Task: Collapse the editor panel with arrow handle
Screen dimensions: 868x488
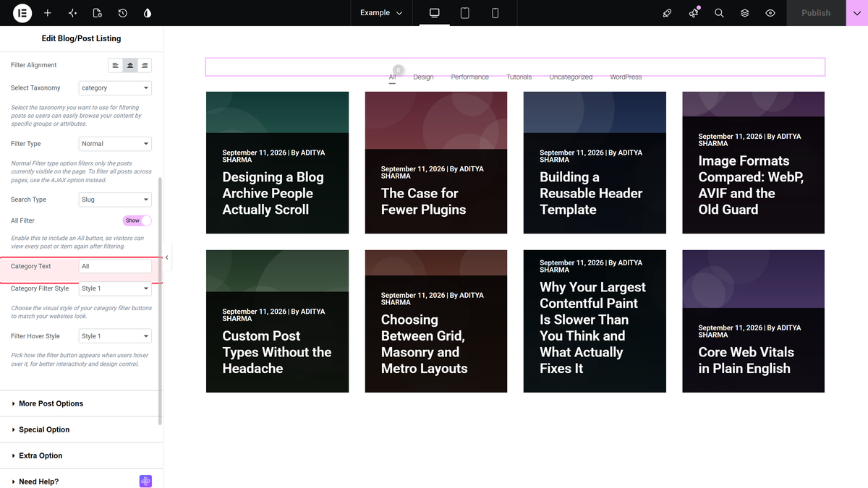Action: pyautogui.click(x=167, y=257)
